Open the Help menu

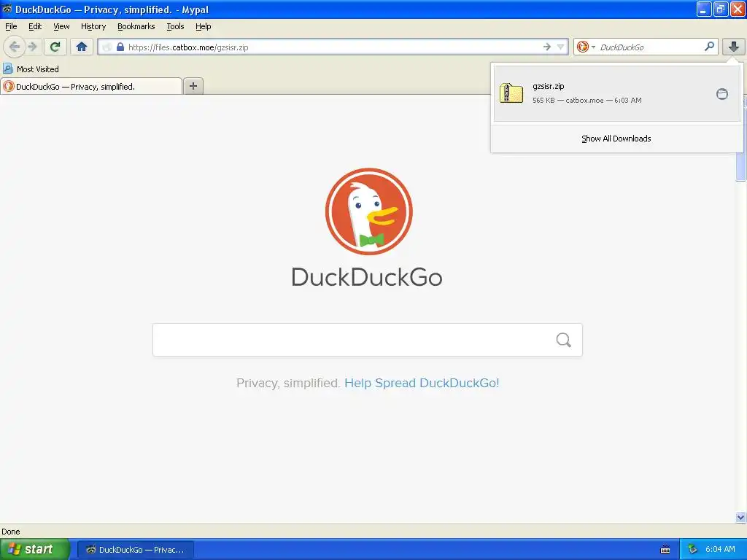tap(204, 26)
